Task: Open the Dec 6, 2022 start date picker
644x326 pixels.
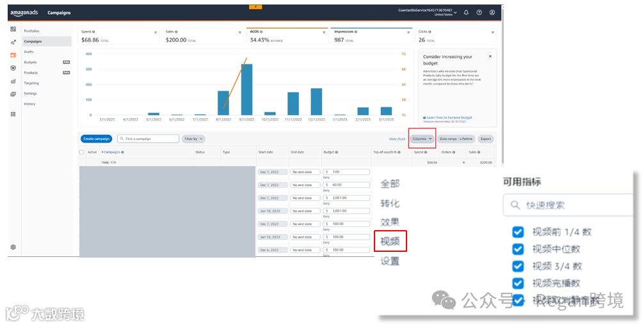Action: click(273, 250)
